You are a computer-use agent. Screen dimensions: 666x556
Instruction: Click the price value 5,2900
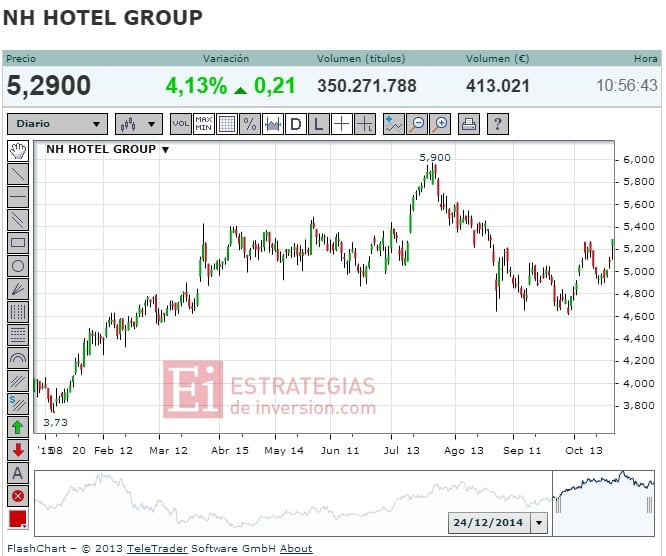coord(48,85)
